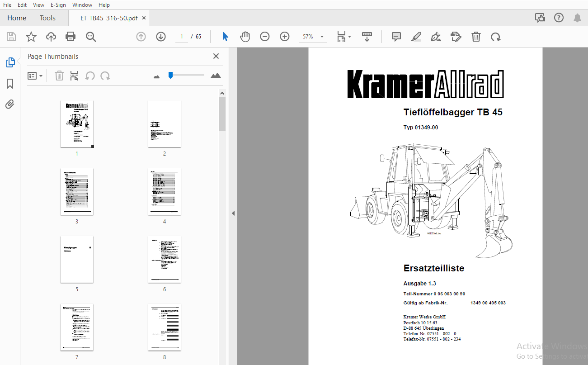The image size is (588, 365).
Task: Open the File menu
Action: point(7,5)
